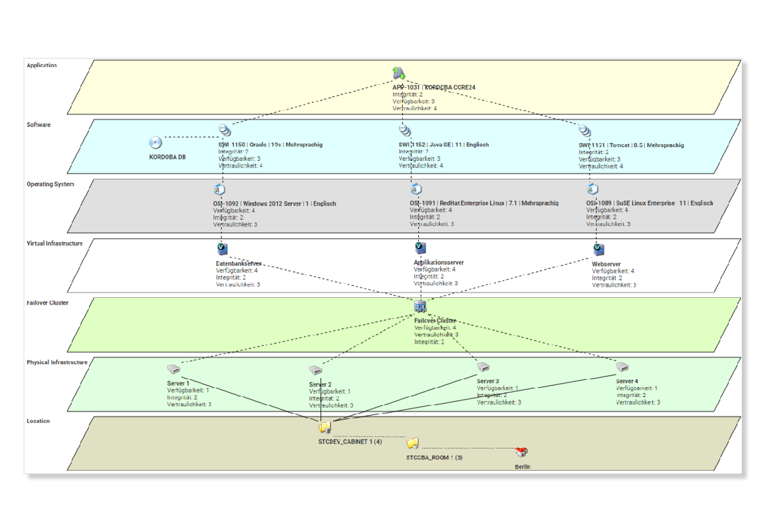Click the Failover Cluster node name text

pyautogui.click(x=436, y=321)
